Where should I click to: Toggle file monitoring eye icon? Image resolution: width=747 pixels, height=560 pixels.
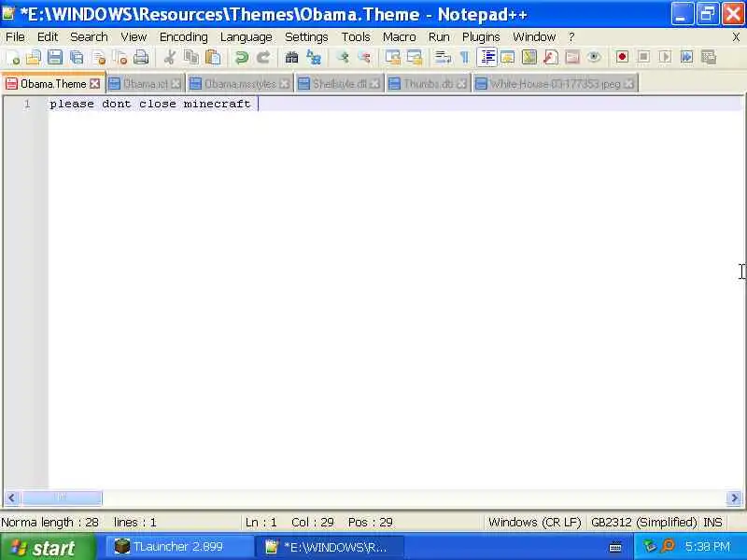pyautogui.click(x=594, y=58)
